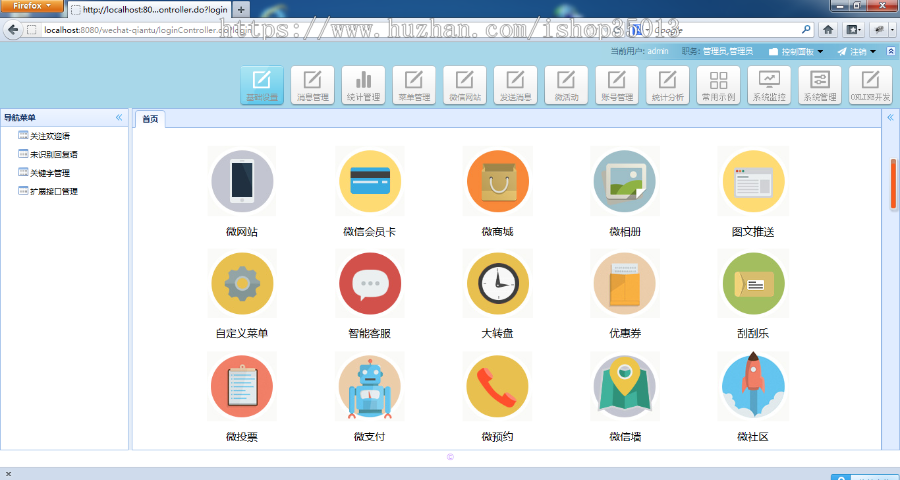Open the bookmarks menu button dropdown
The height and width of the screenshot is (480, 900).
click(854, 30)
